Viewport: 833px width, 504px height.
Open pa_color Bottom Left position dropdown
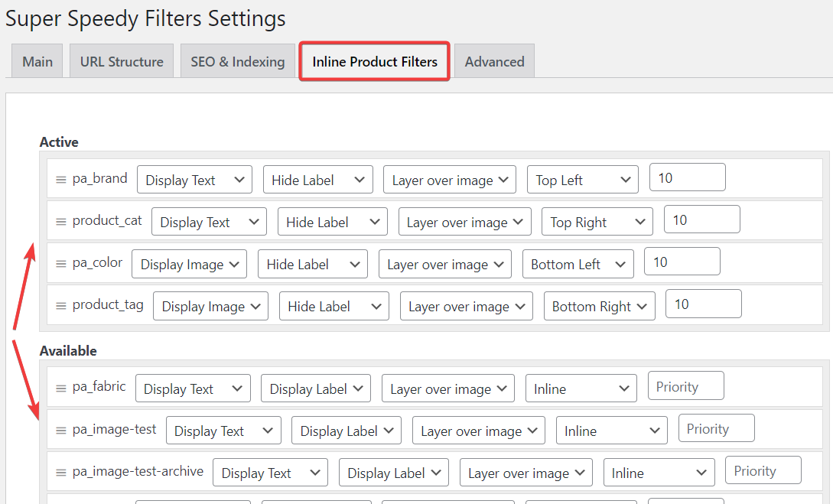pyautogui.click(x=578, y=263)
